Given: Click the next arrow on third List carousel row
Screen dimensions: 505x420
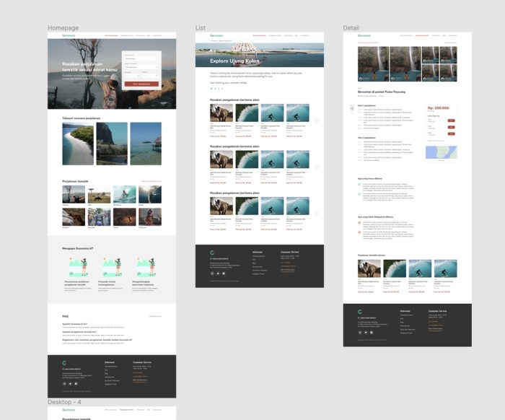Looking at the screenshot, I should 317,214.
